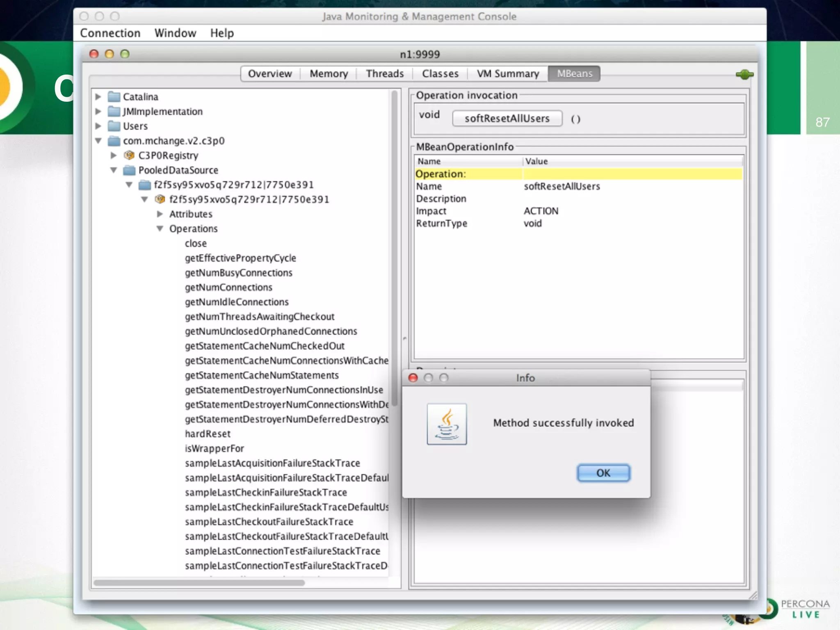The image size is (840, 630).
Task: Close the Info dialog with red button
Action: tap(413, 378)
